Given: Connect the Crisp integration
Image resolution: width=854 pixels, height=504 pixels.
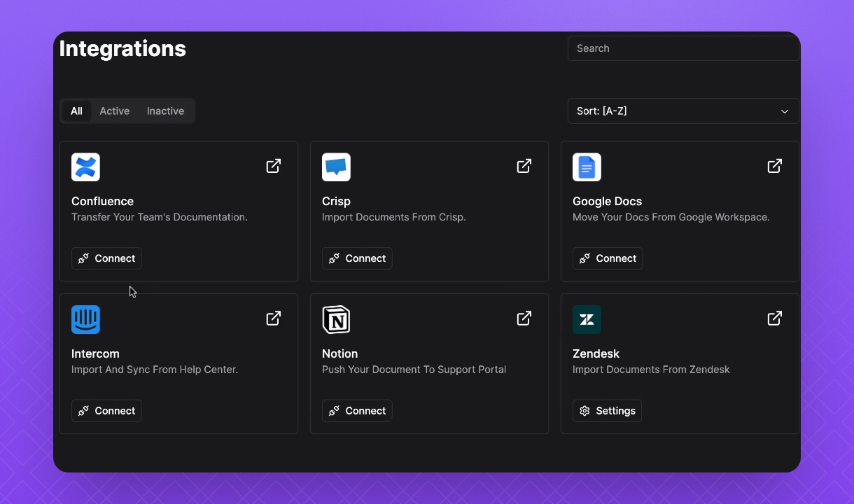Looking at the screenshot, I should click(357, 258).
